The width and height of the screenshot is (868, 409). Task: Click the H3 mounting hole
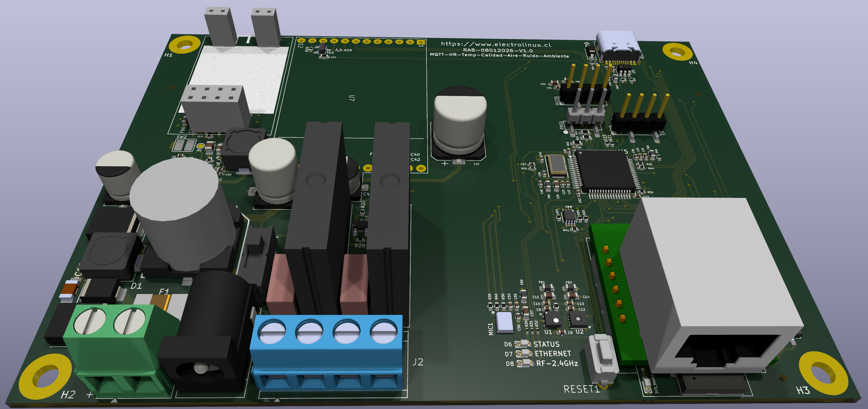click(823, 373)
